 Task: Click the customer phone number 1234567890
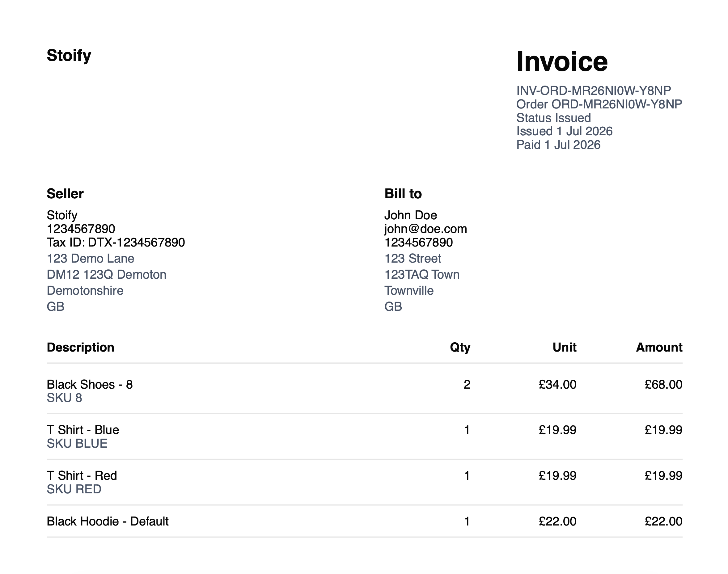[419, 242]
